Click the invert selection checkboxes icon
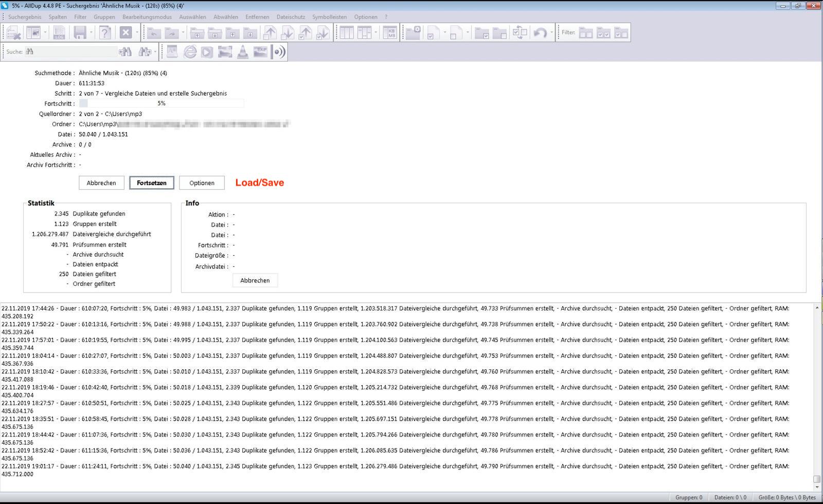This screenshot has width=823, height=504. (x=520, y=33)
